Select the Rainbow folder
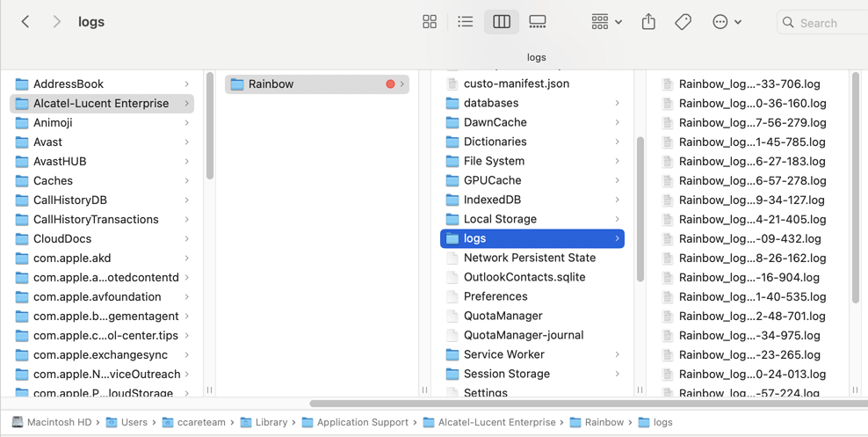868x437 pixels. point(317,84)
